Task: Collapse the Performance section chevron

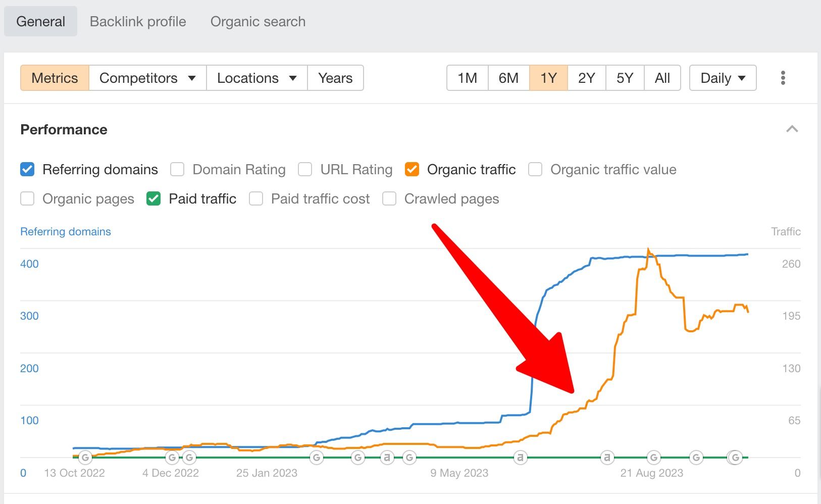Action: (x=792, y=129)
